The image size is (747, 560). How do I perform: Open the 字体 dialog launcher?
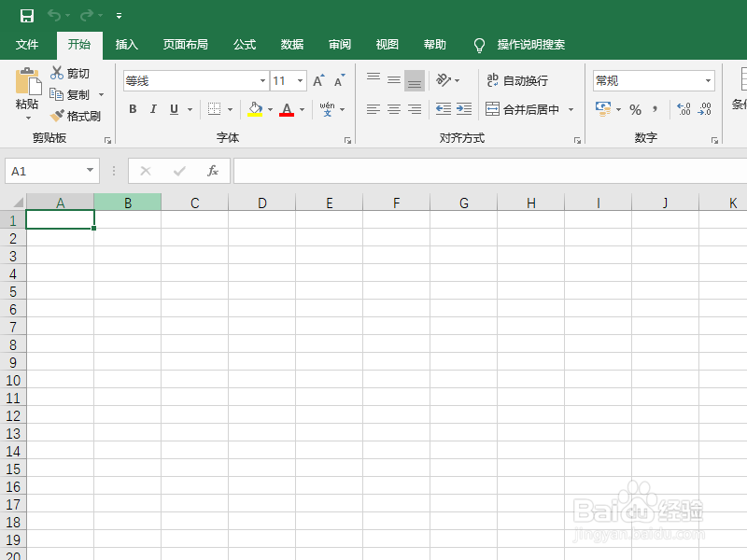[347, 141]
